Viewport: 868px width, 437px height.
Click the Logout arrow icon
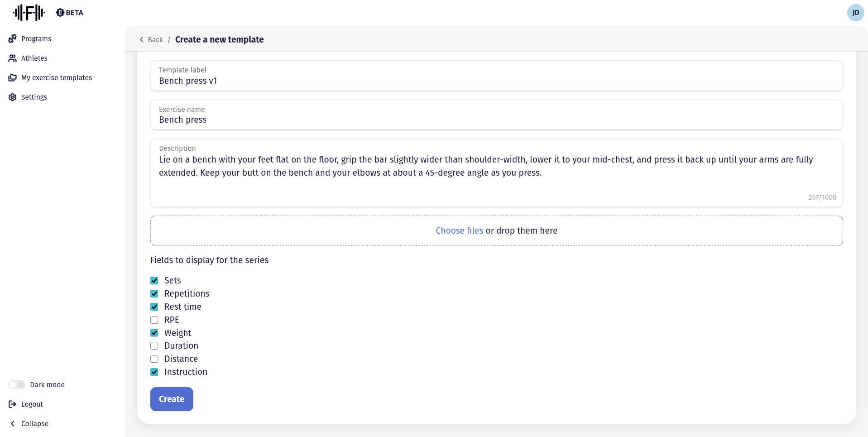pyautogui.click(x=12, y=404)
